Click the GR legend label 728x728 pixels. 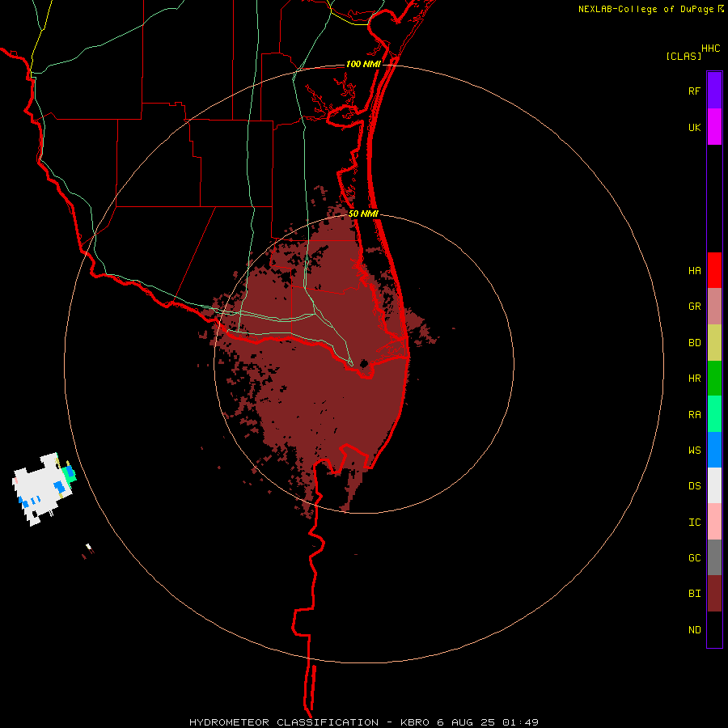pos(694,307)
